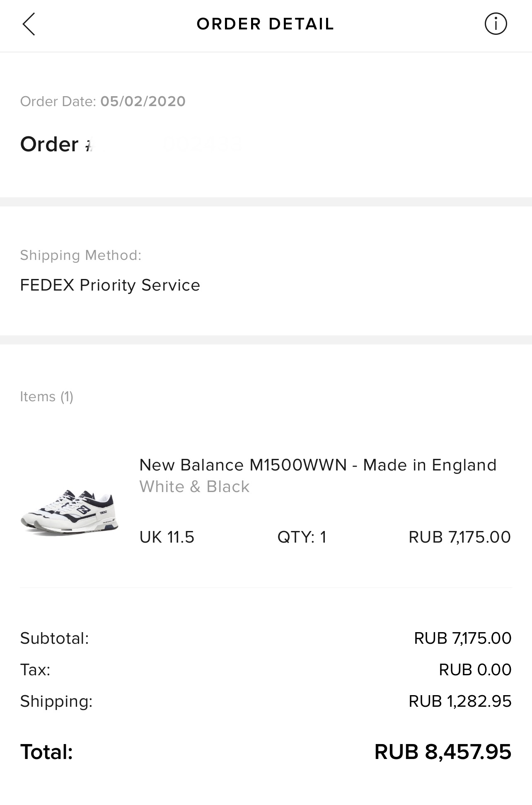
Task: Tap the item price RUB 7,175.00
Action: click(x=459, y=537)
